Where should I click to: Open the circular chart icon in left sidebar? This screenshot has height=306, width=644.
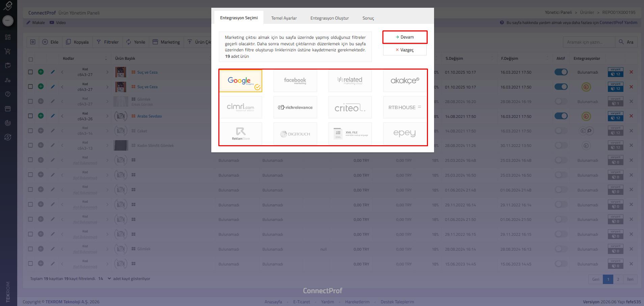pyautogui.click(x=8, y=123)
